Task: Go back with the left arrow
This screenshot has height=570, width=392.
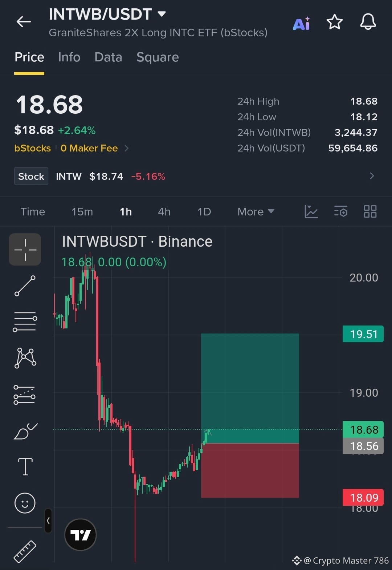Action: pos(24,22)
